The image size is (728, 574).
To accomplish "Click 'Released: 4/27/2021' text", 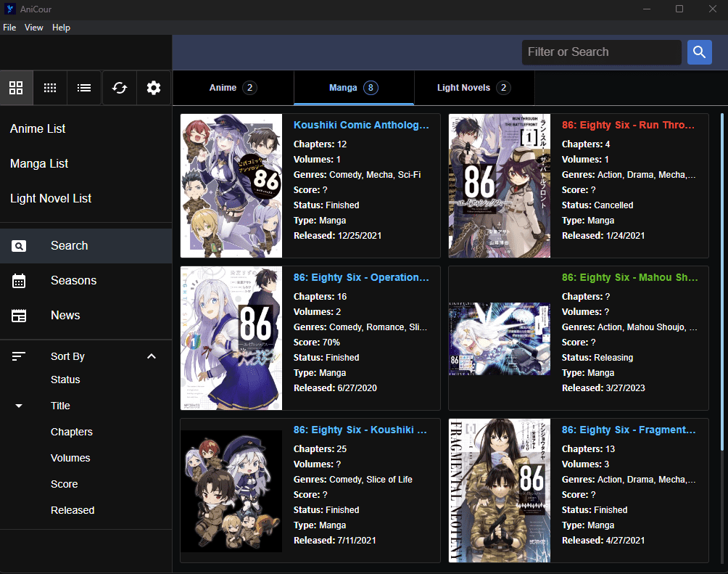I will [603, 541].
